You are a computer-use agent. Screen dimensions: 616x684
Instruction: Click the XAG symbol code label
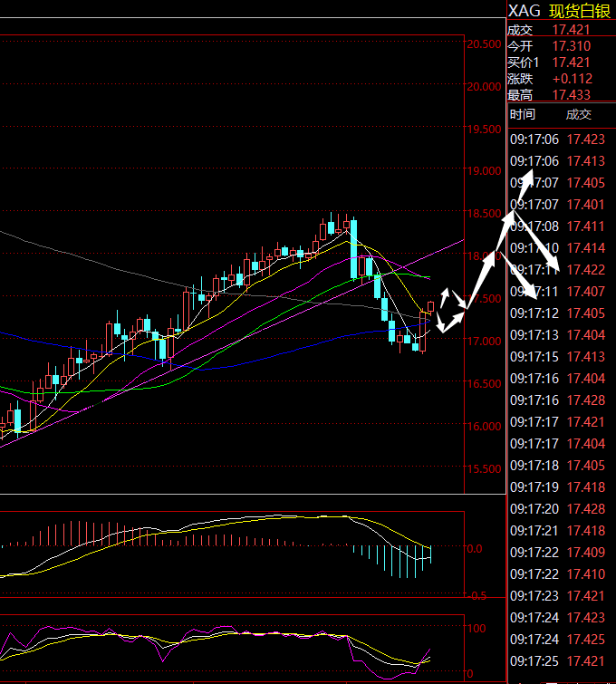click(524, 10)
